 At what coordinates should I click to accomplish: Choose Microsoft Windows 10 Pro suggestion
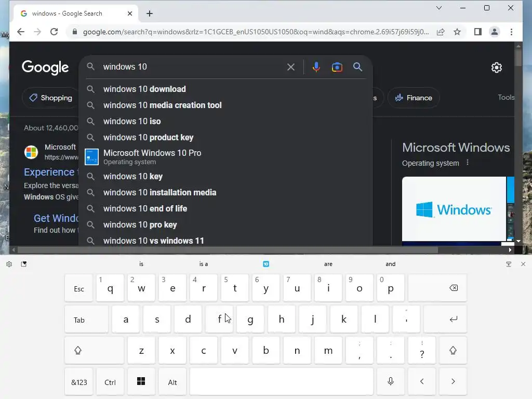225,157
